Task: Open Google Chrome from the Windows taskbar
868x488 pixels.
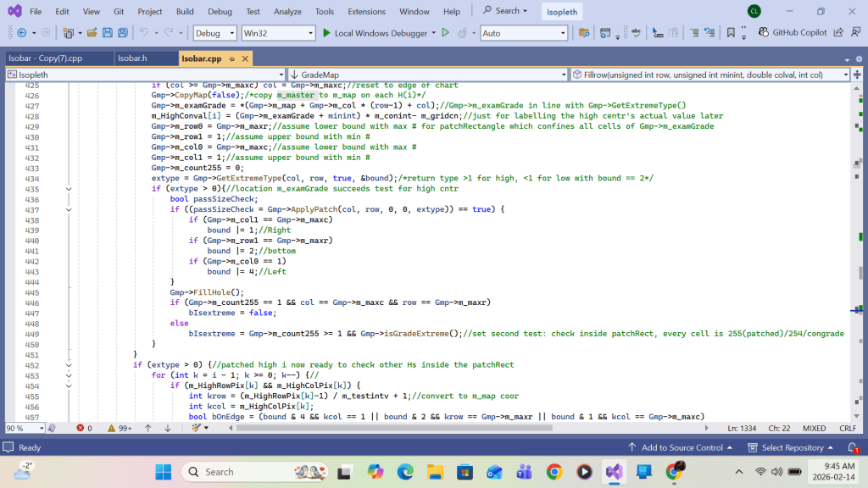Action: tap(554, 472)
